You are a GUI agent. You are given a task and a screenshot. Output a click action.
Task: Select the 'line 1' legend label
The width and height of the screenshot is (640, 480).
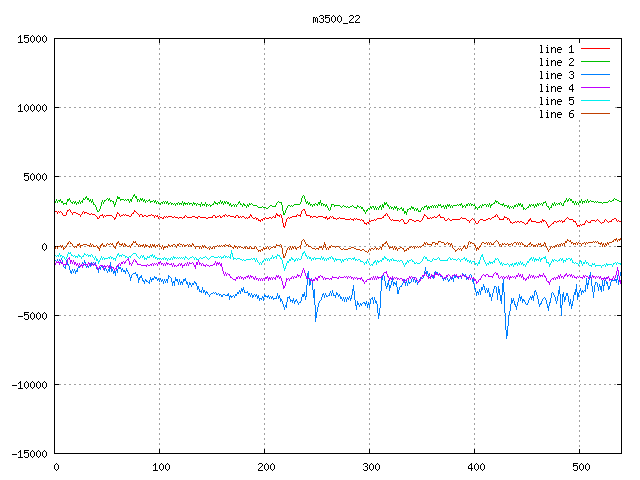tap(557, 49)
